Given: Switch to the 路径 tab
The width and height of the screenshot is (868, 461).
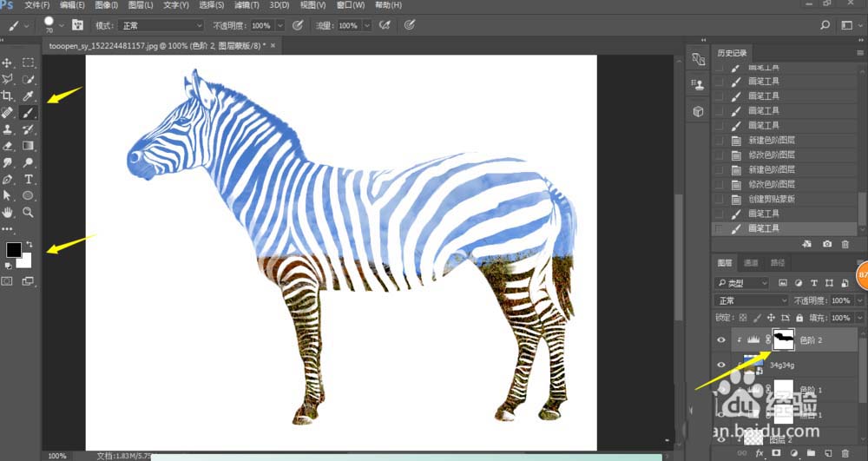Looking at the screenshot, I should pyautogui.click(x=777, y=263).
